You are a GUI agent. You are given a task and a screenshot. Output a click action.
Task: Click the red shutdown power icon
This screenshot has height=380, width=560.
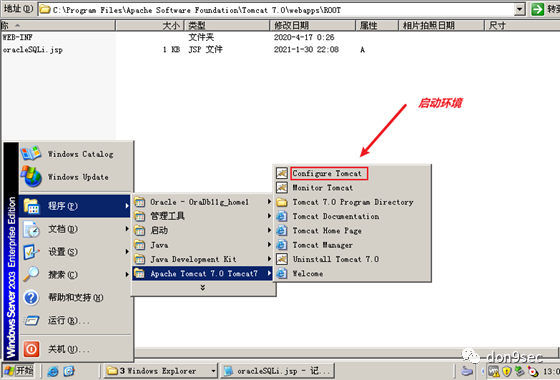[x=31, y=349]
